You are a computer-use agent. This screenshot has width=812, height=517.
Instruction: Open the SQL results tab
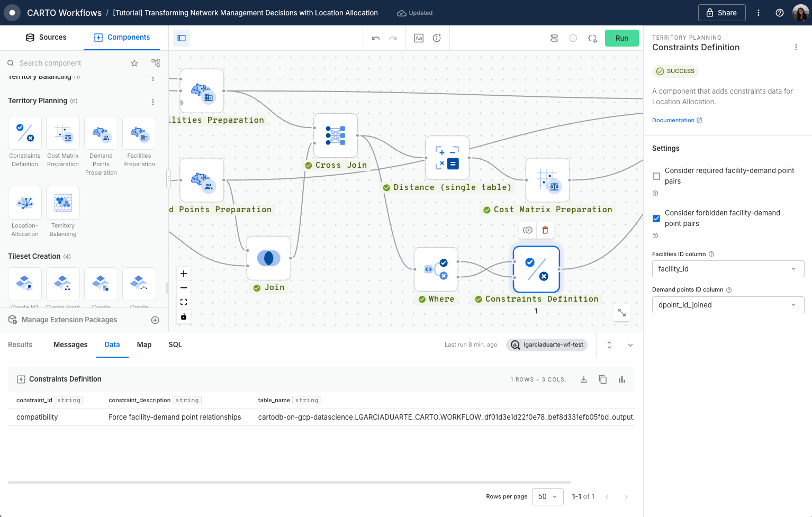pyautogui.click(x=175, y=344)
